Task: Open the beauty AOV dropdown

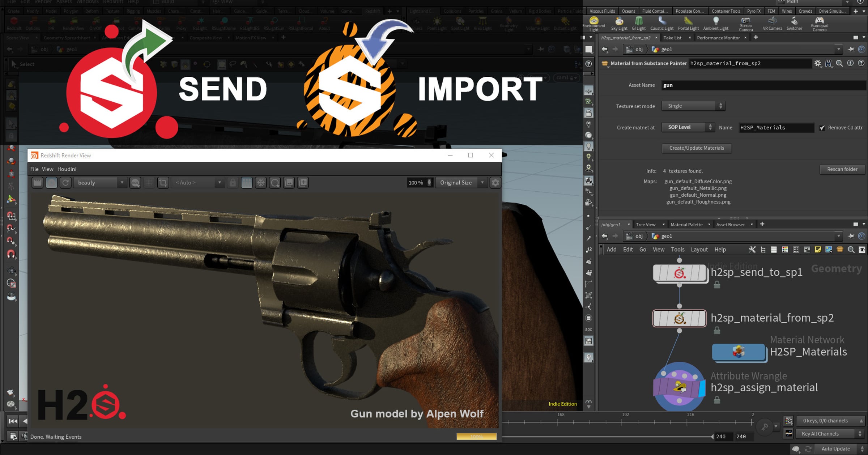Action: [100, 183]
